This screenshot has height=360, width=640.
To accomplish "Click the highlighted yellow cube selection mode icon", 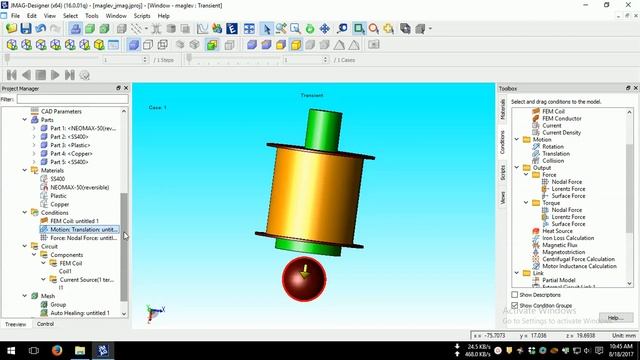I will coord(296,44).
